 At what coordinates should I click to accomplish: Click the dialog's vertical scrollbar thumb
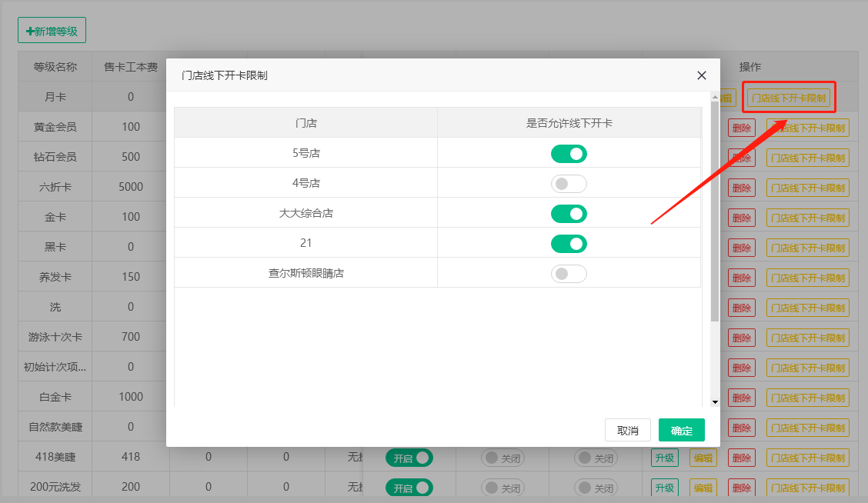[715, 208]
